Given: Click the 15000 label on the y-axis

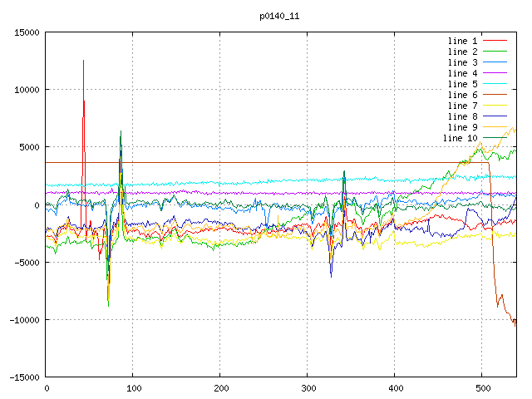Looking at the screenshot, I should coord(27,32).
